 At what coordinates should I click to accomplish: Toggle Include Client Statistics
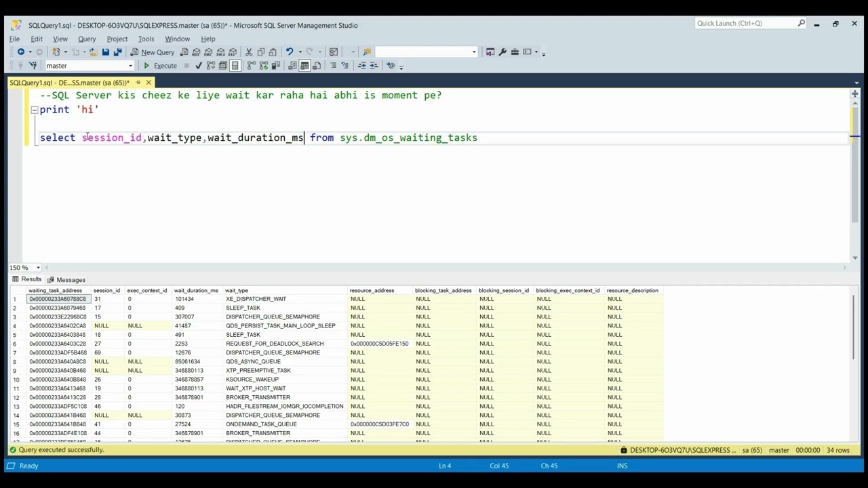[x=276, y=65]
